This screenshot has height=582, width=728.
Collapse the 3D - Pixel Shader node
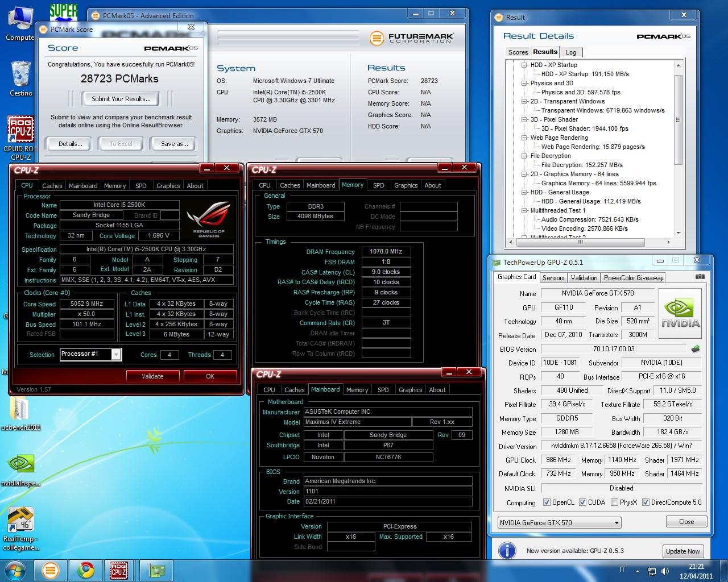[x=524, y=119]
